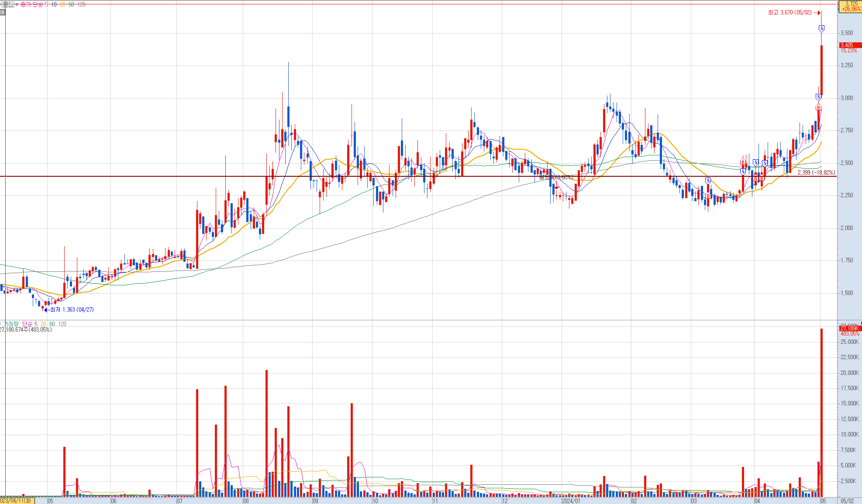Click the 거래량 volume indicator label
The width and height of the screenshot is (862, 504).
pos(11,324)
